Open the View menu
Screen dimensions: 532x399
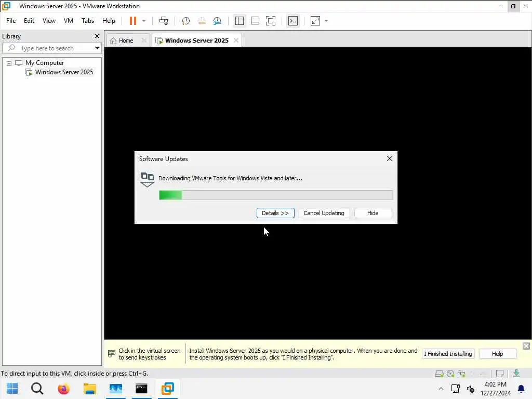(x=49, y=21)
